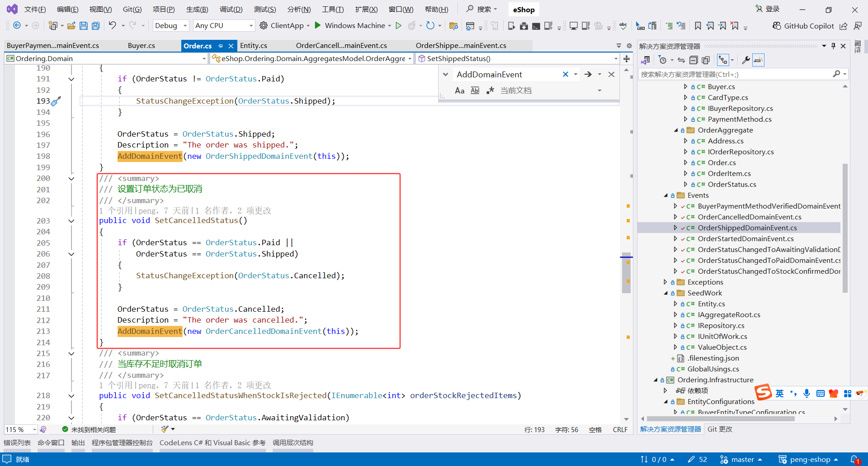
Task: Click the Show All Files icon in Solution Explorer
Action: (x=705, y=60)
